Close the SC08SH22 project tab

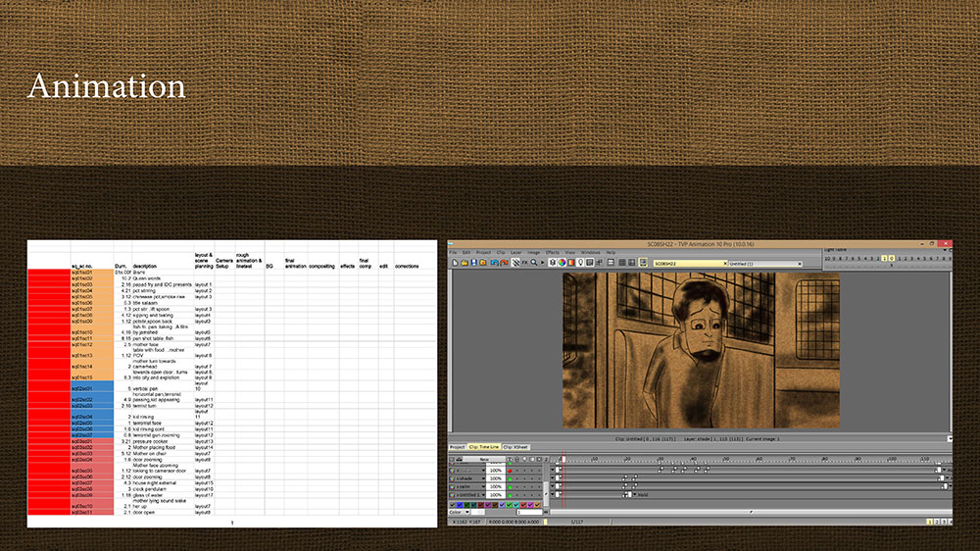[x=725, y=264]
